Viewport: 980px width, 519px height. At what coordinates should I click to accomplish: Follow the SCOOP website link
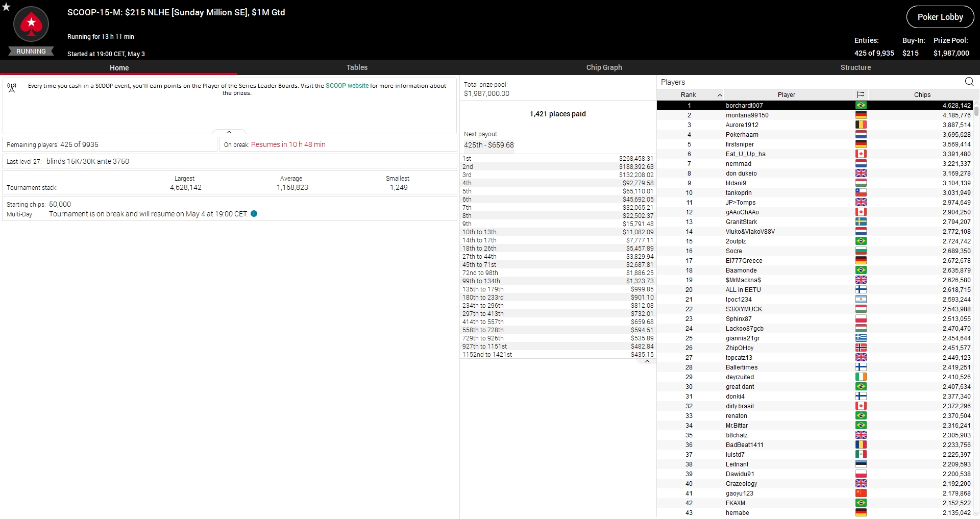(x=347, y=86)
